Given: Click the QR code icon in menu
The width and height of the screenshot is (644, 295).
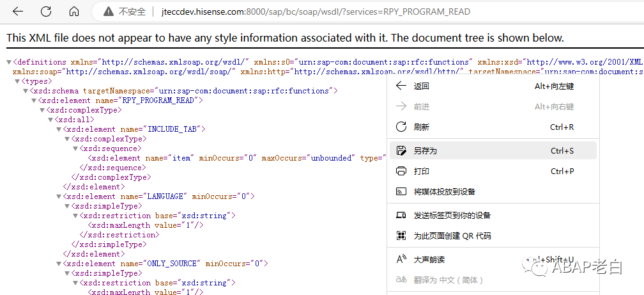Looking at the screenshot, I should coord(401,235).
